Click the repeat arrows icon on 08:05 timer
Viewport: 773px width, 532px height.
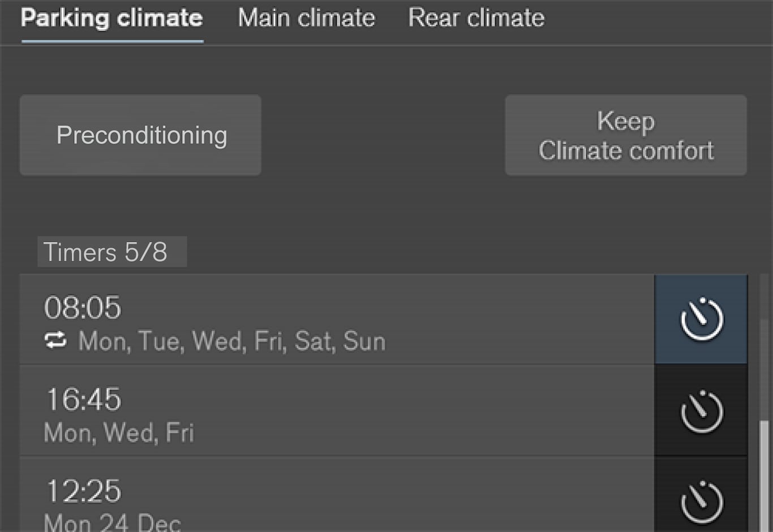click(55, 341)
